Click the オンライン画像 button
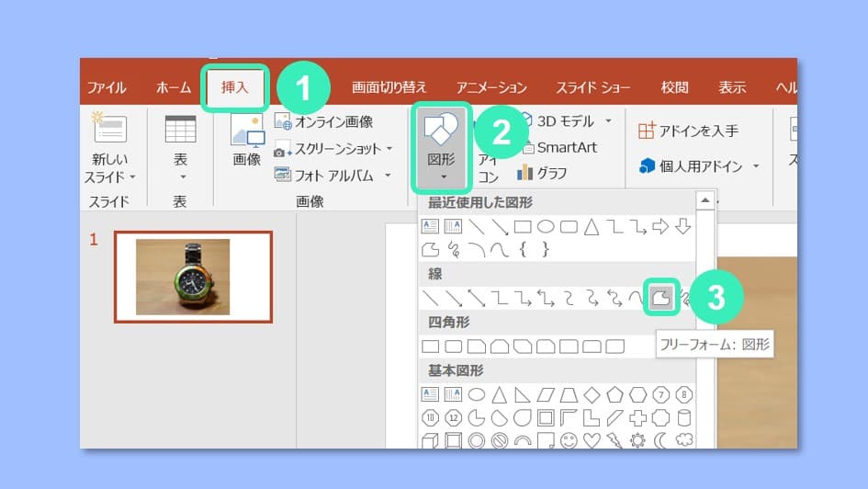The height and width of the screenshot is (489, 868). coord(324,122)
